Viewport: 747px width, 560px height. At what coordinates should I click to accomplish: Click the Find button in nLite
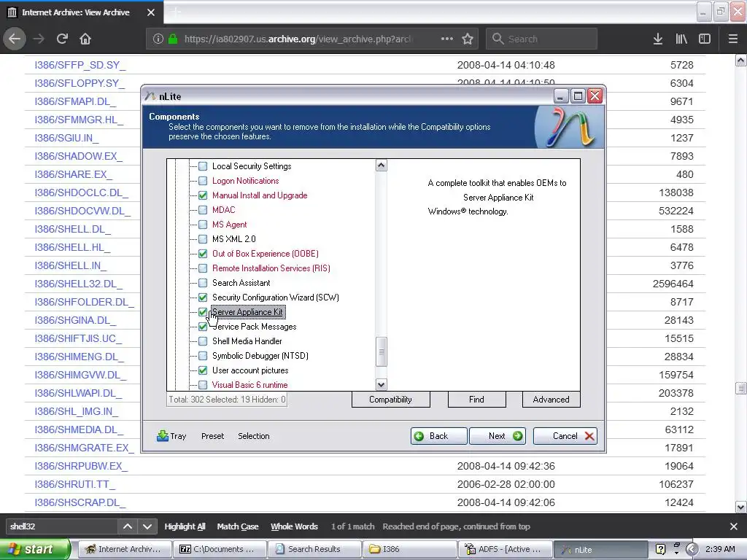pyautogui.click(x=476, y=400)
